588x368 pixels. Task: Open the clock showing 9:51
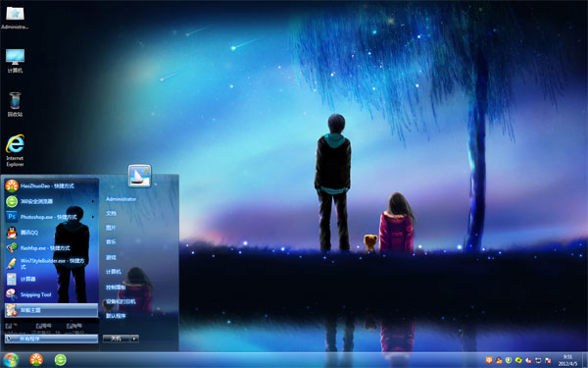(x=567, y=360)
